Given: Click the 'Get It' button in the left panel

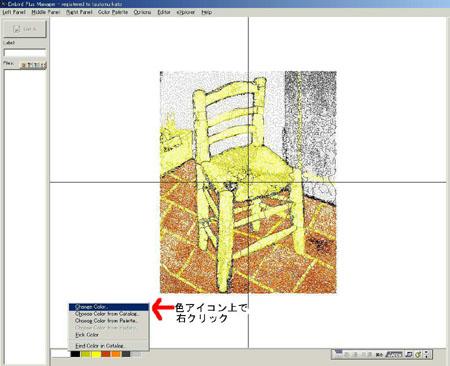Looking at the screenshot, I should (25, 29).
